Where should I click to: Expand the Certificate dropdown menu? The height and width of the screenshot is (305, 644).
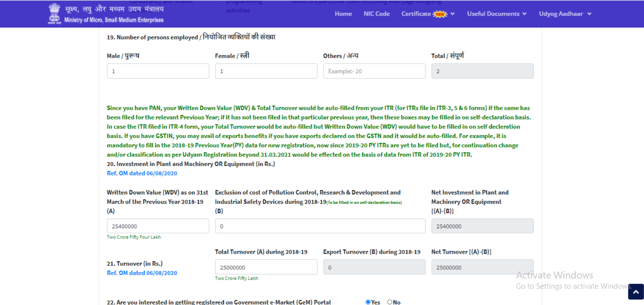428,14
